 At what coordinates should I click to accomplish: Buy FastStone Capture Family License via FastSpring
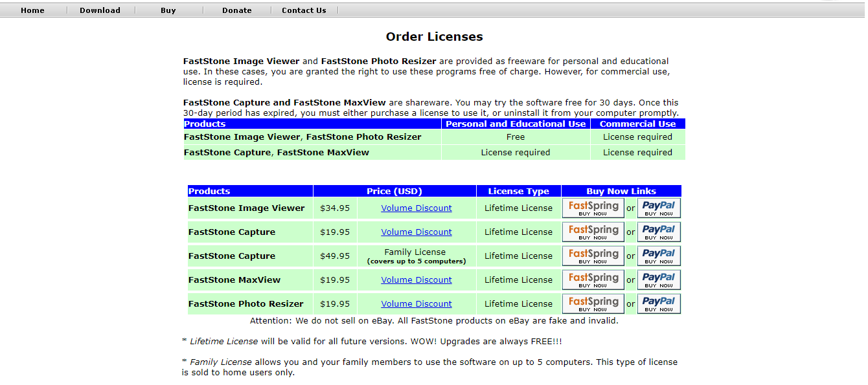(593, 256)
